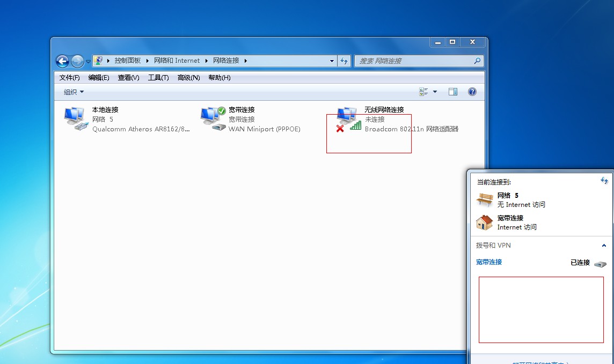Select the 宽带连接 adapter icon
The width and height of the screenshot is (614, 364).
[213, 118]
